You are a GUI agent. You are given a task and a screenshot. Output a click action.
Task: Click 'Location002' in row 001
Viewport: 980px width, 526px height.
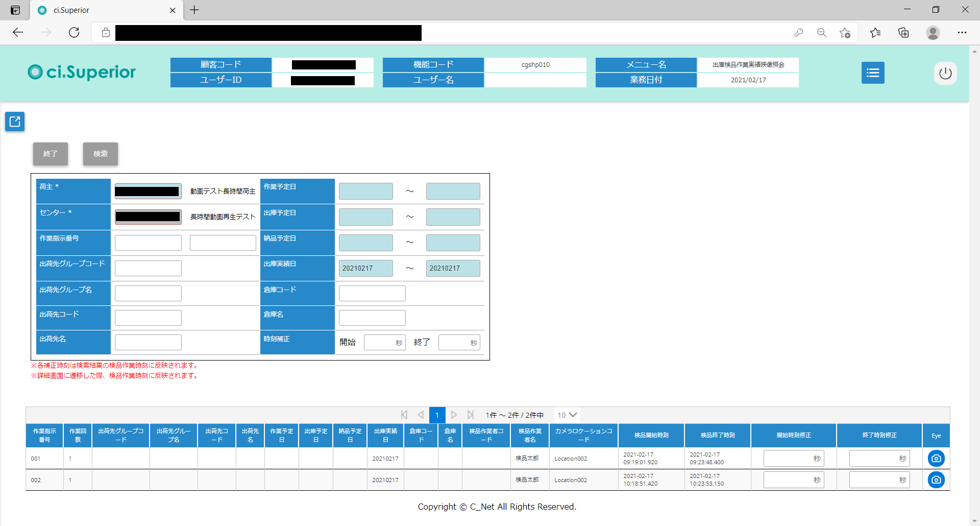[571, 459]
